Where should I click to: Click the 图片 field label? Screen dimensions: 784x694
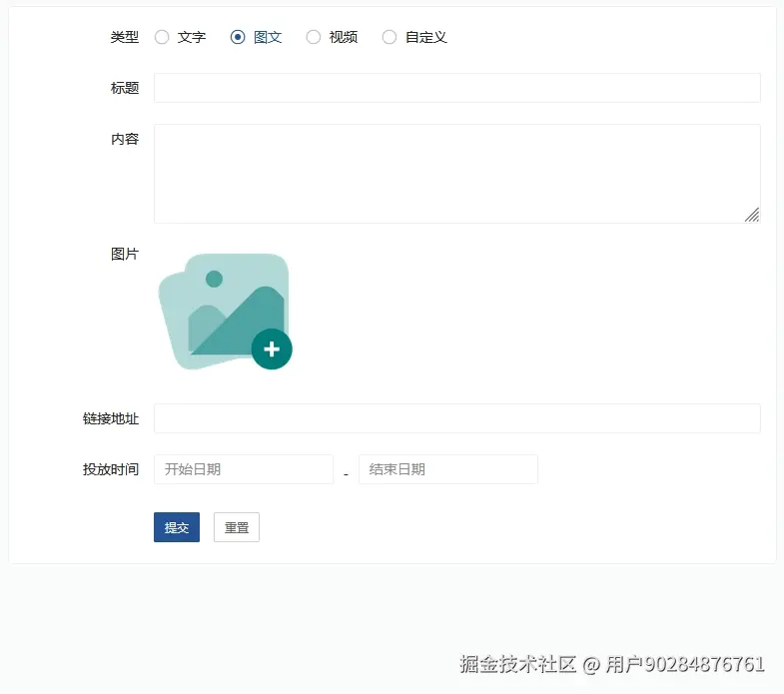(125, 254)
